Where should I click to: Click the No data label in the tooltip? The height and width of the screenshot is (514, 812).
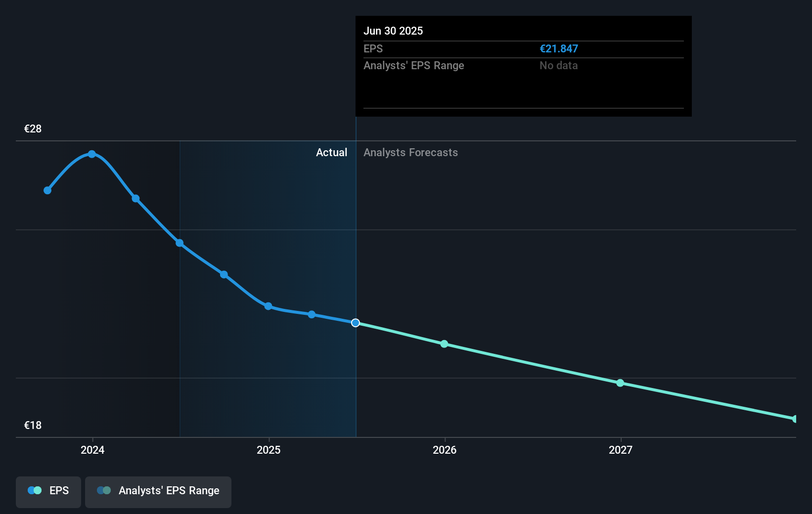click(x=558, y=65)
